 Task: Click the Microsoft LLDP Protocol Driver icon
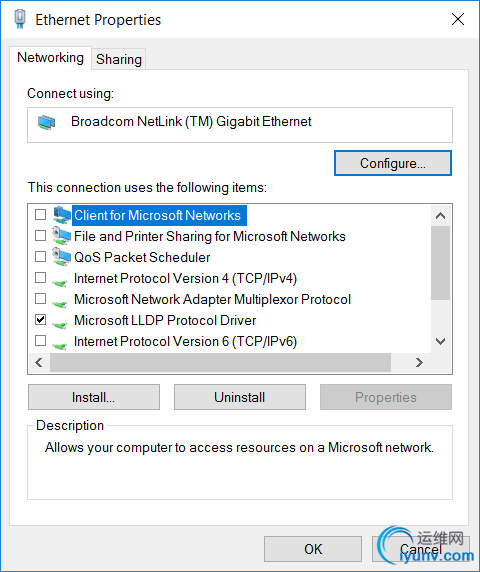point(59,324)
